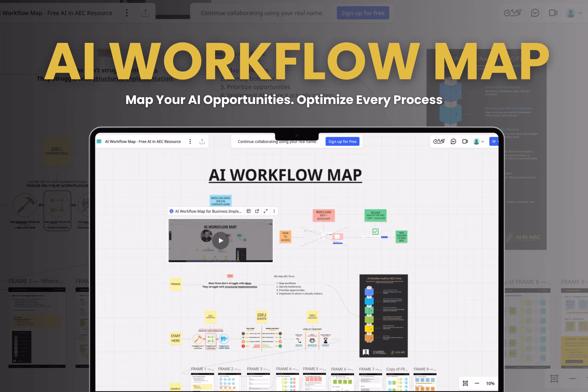
Task: Open three-dot menu in dimmed background window
Action: pos(127,13)
